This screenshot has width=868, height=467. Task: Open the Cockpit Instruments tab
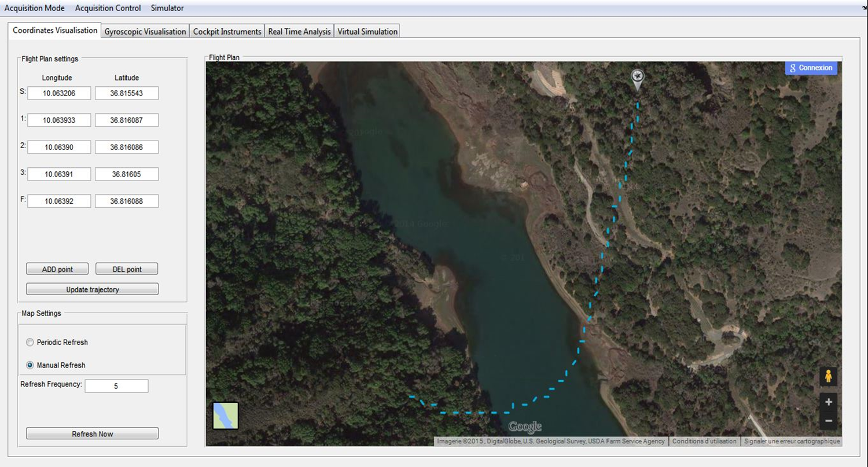click(227, 32)
